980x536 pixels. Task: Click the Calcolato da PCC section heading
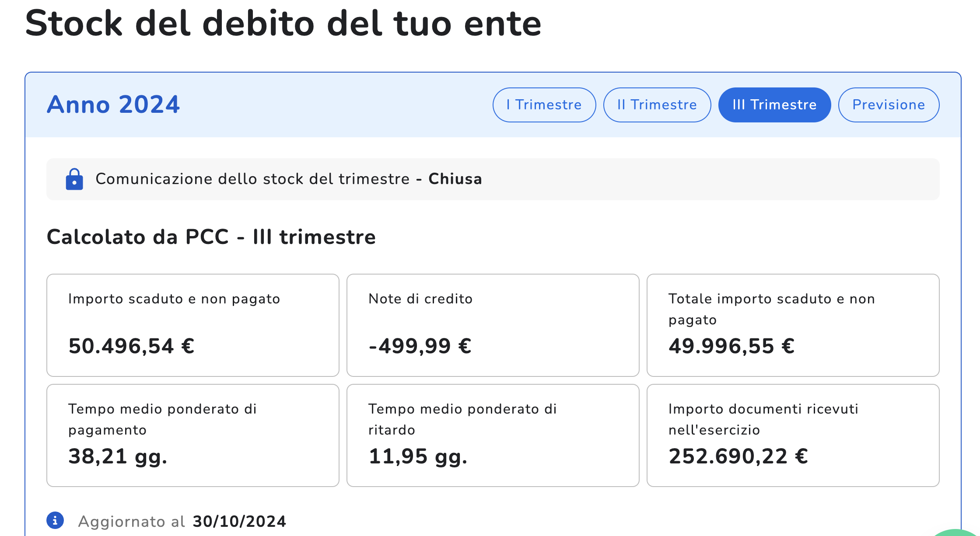pos(211,237)
